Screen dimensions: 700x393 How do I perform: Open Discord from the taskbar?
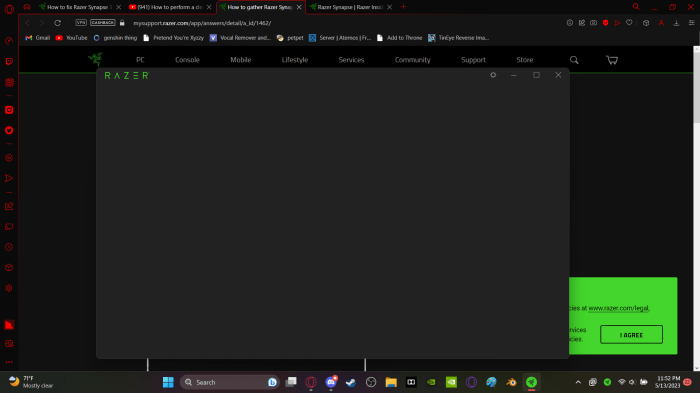331,382
